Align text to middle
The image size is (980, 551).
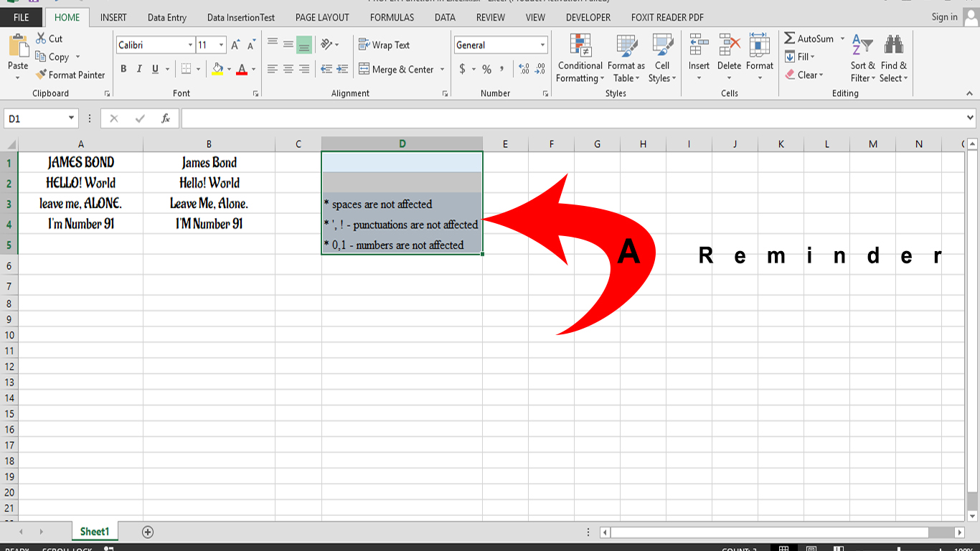[288, 44]
